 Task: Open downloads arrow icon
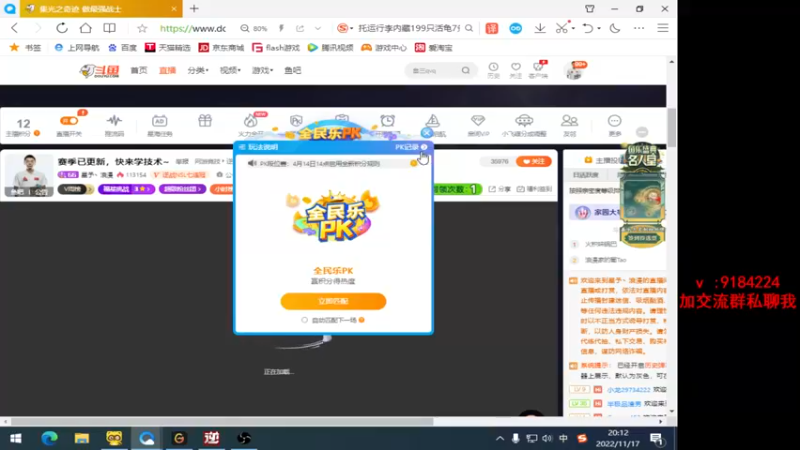pyautogui.click(x=540, y=29)
